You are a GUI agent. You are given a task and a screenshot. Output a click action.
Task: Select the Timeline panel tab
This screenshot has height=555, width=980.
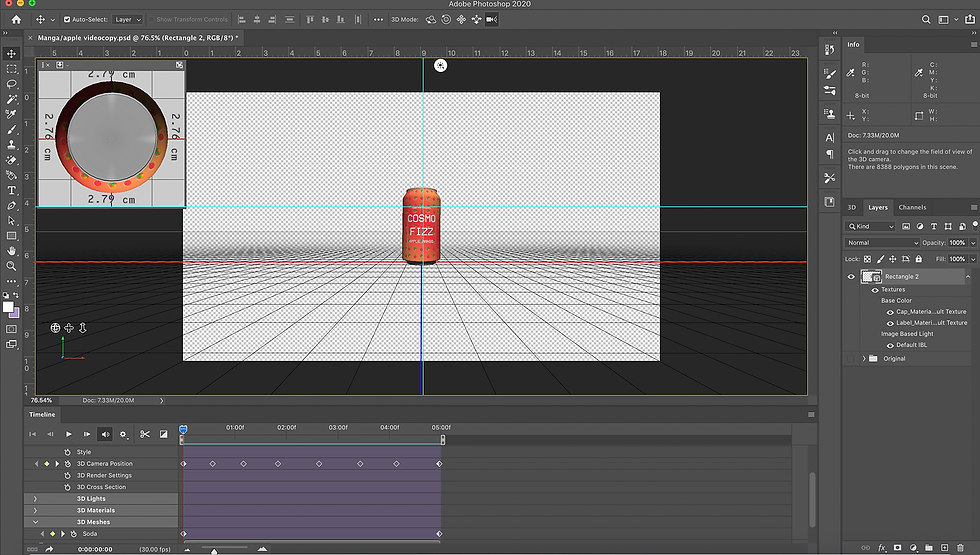pyautogui.click(x=42, y=414)
